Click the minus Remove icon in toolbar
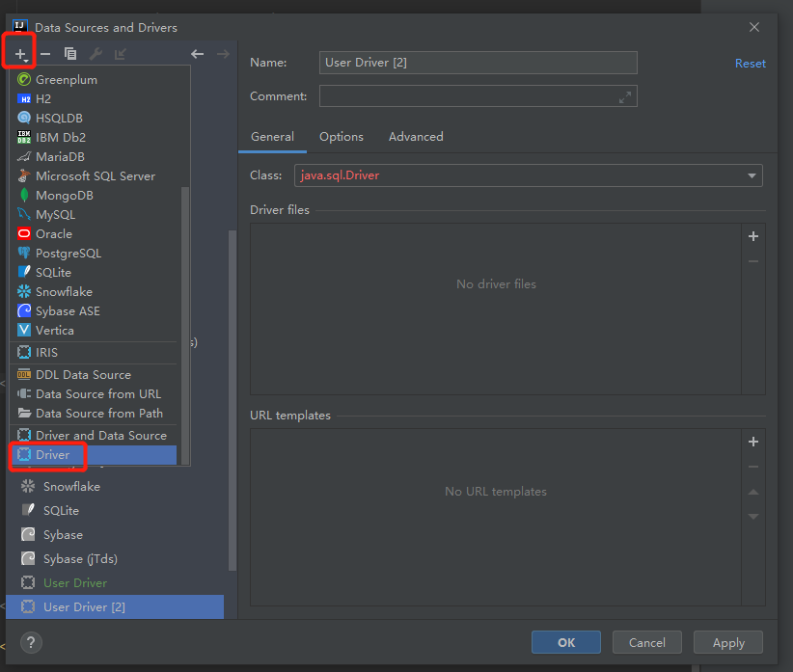The width and height of the screenshot is (793, 672). [44, 54]
